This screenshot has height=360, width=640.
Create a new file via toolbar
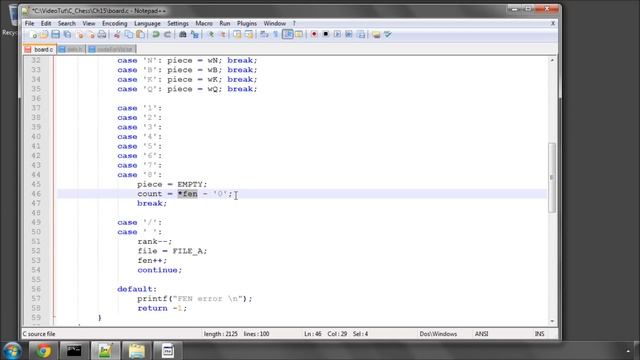coord(33,35)
